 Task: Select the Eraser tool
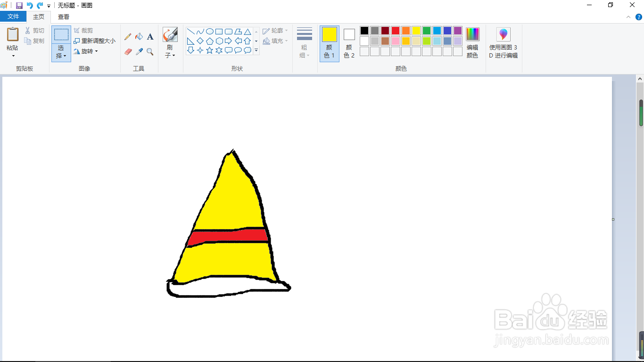(x=128, y=52)
